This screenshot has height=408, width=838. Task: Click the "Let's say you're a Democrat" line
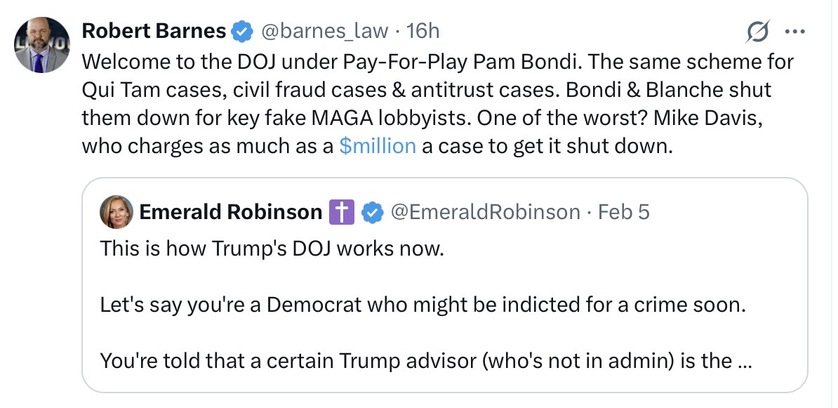[x=420, y=304]
